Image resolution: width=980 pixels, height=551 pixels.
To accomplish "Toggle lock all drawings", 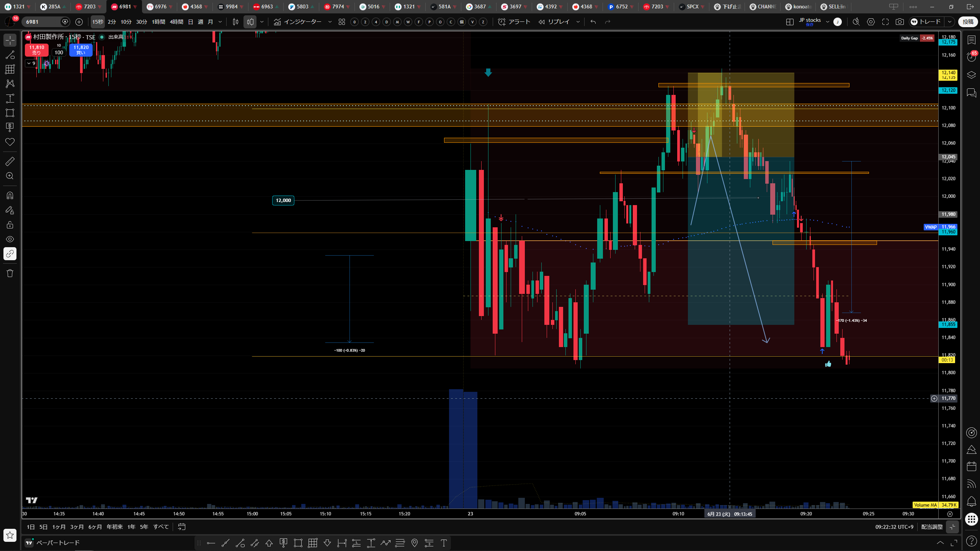I will (10, 225).
